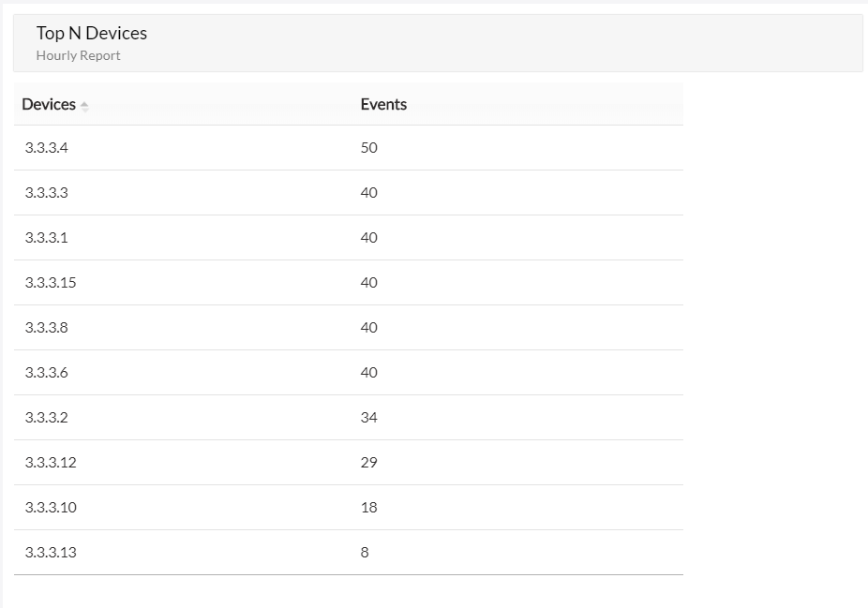This screenshot has width=868, height=608.
Task: Sort the table by the Events column
Action: pos(383,105)
